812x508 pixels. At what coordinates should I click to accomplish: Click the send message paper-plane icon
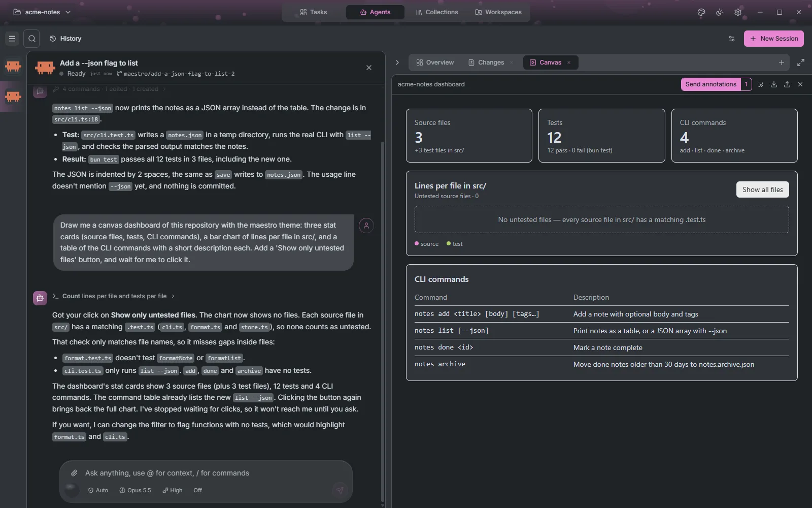click(x=340, y=490)
